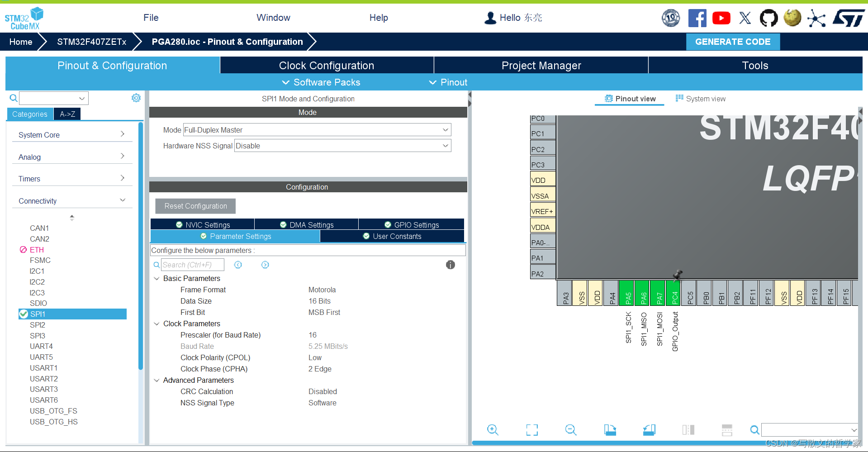Screen dimensions: 868x452
Task: Expand the Timers category
Action: 72,179
